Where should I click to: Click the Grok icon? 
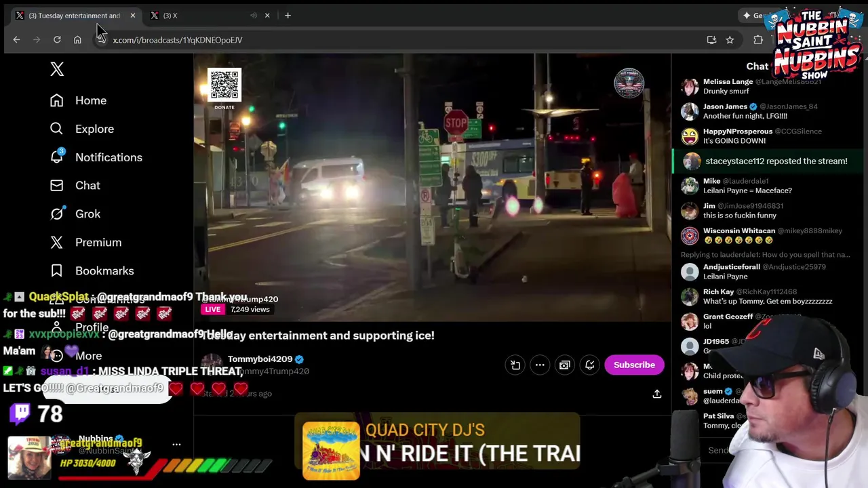[x=57, y=213]
